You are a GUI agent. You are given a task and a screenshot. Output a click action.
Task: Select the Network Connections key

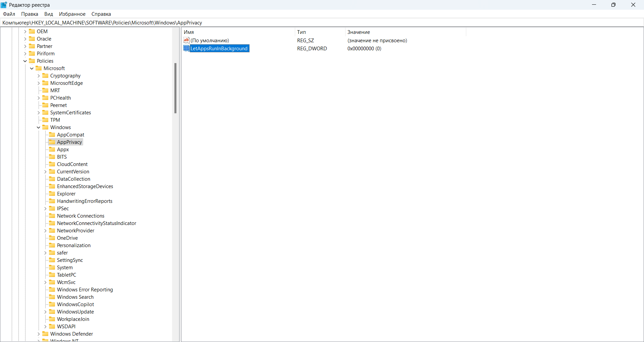[x=80, y=216]
